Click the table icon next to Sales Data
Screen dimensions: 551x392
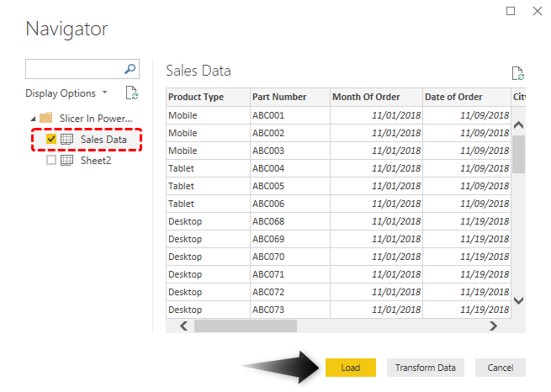pos(66,139)
